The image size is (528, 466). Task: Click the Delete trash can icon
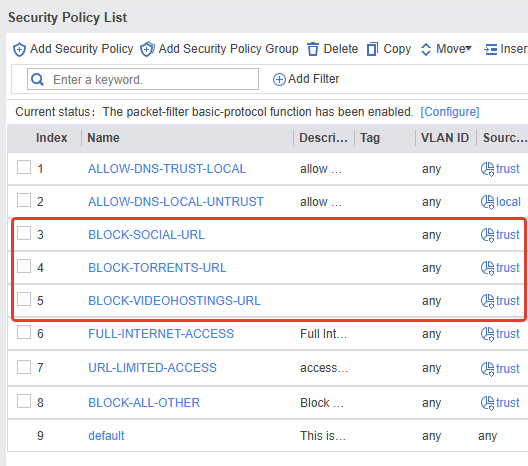pos(313,49)
